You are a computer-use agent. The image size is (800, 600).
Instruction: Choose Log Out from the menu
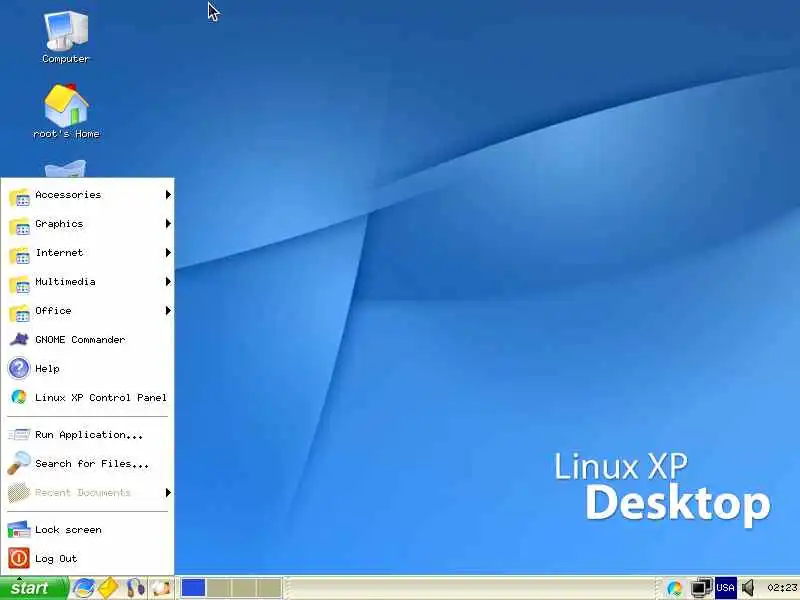[88, 559]
